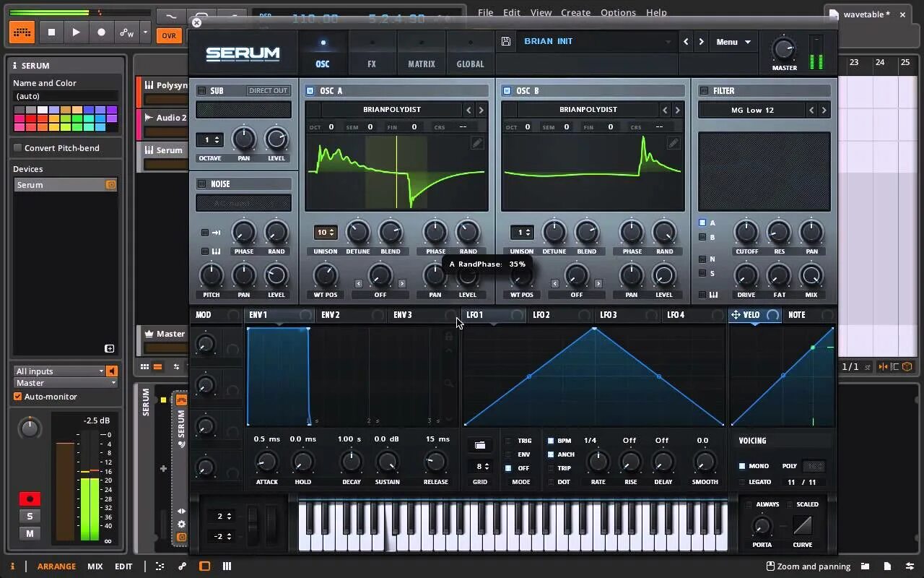Toggle OSC A on/off checkbox
Image resolution: width=924 pixels, height=578 pixels.
[x=310, y=91]
